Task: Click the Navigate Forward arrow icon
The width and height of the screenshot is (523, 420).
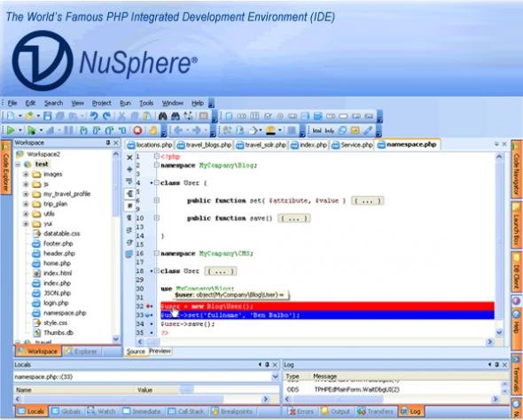Action: pos(197,130)
